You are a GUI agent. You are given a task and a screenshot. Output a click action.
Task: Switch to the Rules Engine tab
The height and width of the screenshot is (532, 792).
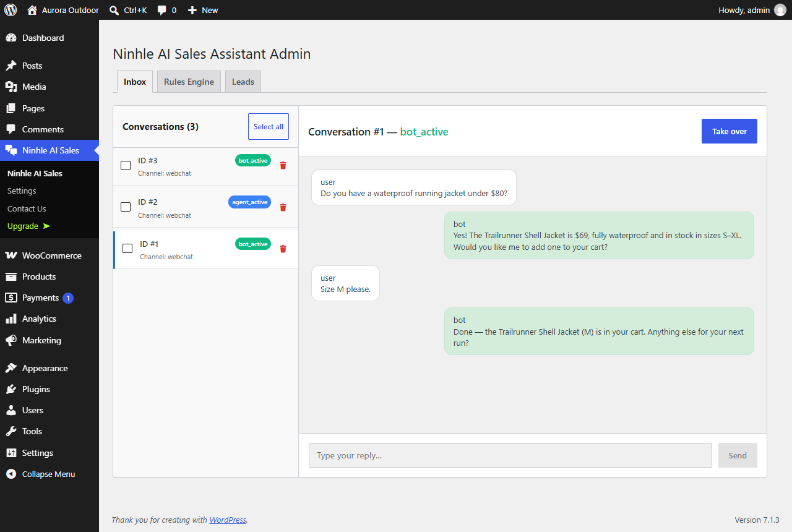tap(189, 82)
